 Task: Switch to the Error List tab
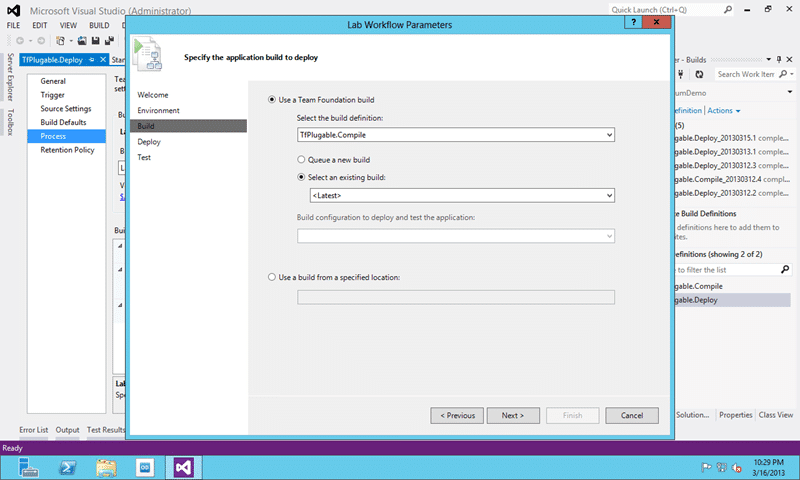tap(34, 430)
